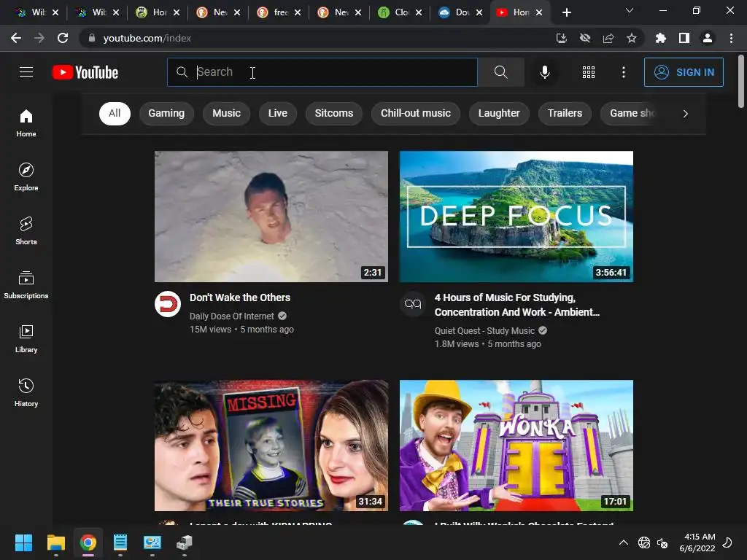The image size is (747, 560).
Task: Open Shorts in the sidebar
Action: 26,231
